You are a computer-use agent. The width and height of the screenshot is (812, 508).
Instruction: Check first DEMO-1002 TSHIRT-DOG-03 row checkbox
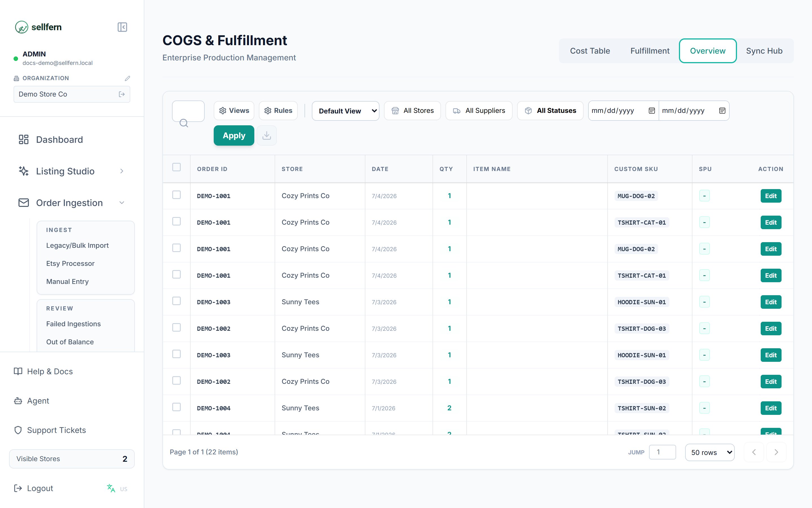click(176, 328)
